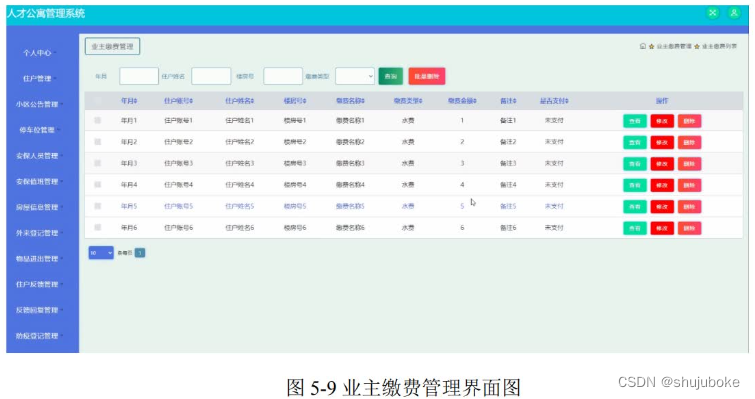Click 删除 button in row 年月6
Image resolution: width=755 pixels, height=399 pixels.
click(x=689, y=228)
